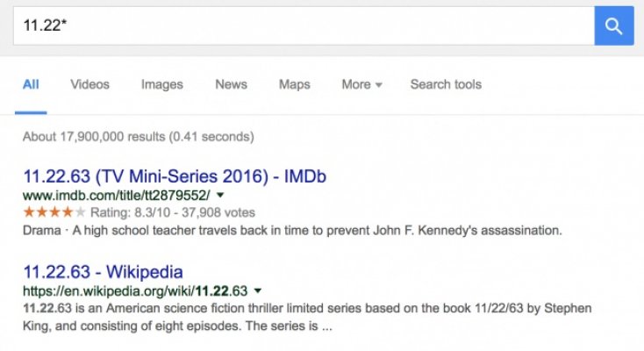This screenshot has height=351, width=644.
Task: Click the www.imdb.com green URL
Action: (x=117, y=195)
